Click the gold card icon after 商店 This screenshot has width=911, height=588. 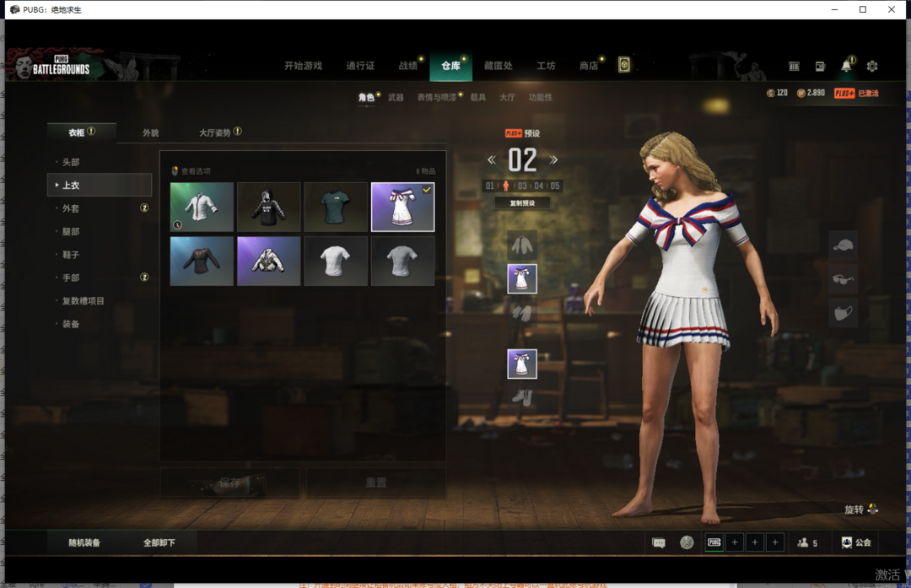624,64
